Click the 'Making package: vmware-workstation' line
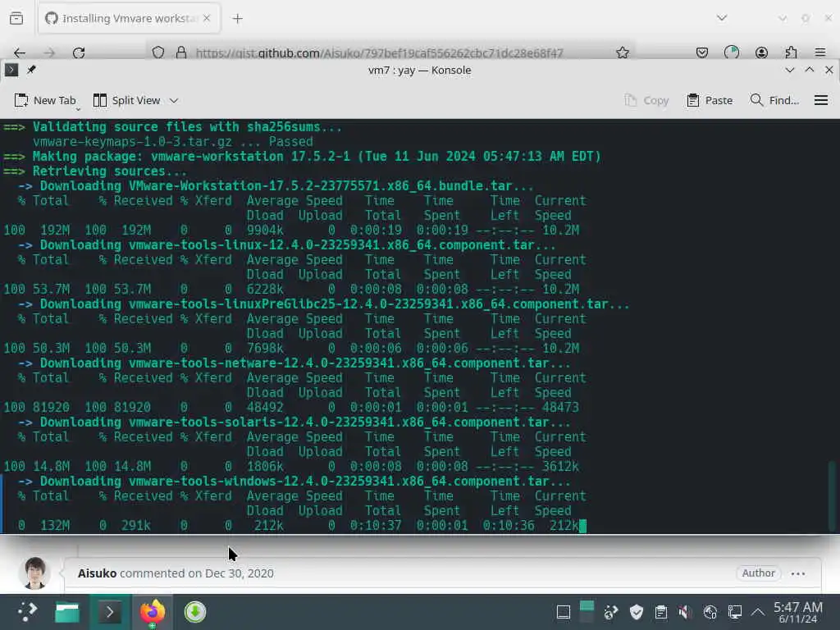Screen dimensions: 840x630 [x=317, y=157]
